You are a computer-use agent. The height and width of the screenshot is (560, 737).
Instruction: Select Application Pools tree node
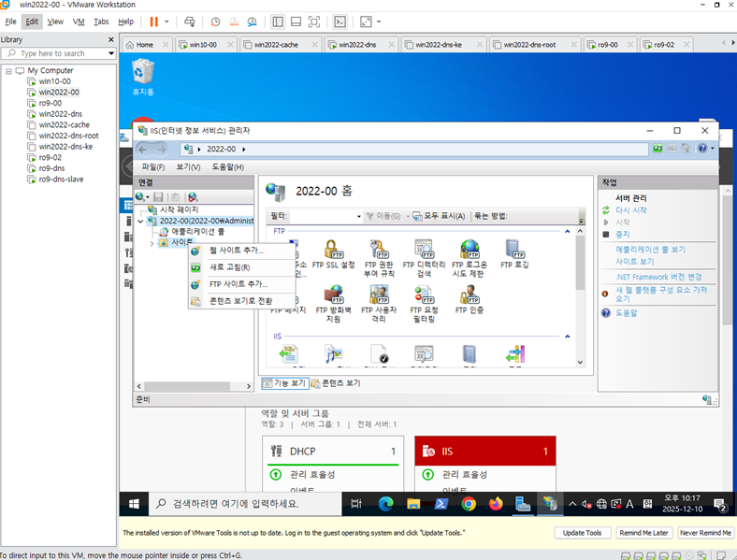197,232
